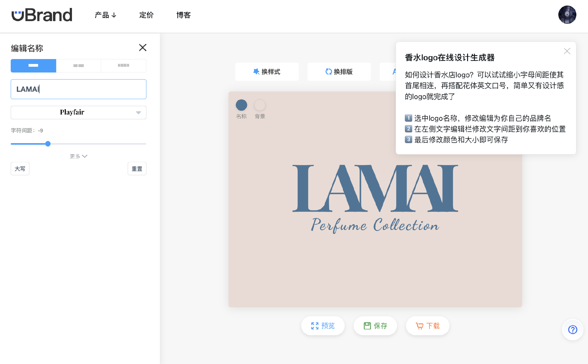Viewport: 588px width, 364px height.
Task: Click the UBrand logo icon
Action: 17,14
